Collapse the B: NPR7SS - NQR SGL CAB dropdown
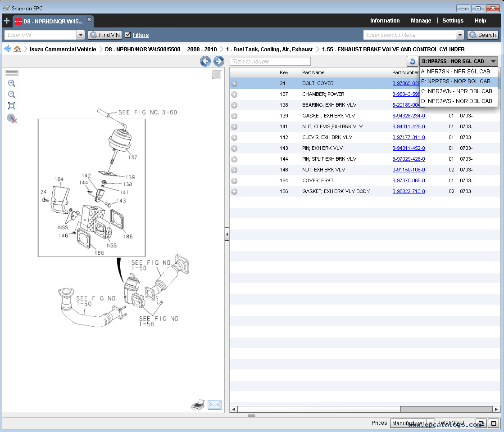504x432 pixels. tap(459, 61)
